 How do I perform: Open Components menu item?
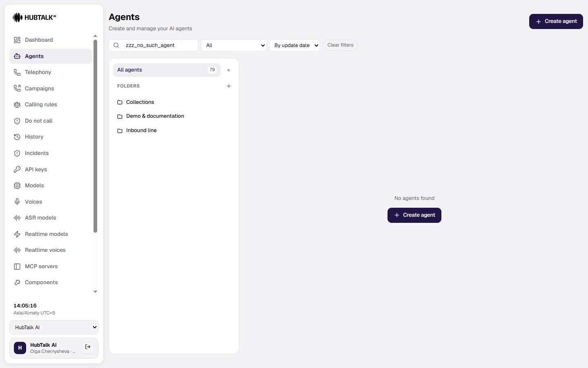pos(51,283)
